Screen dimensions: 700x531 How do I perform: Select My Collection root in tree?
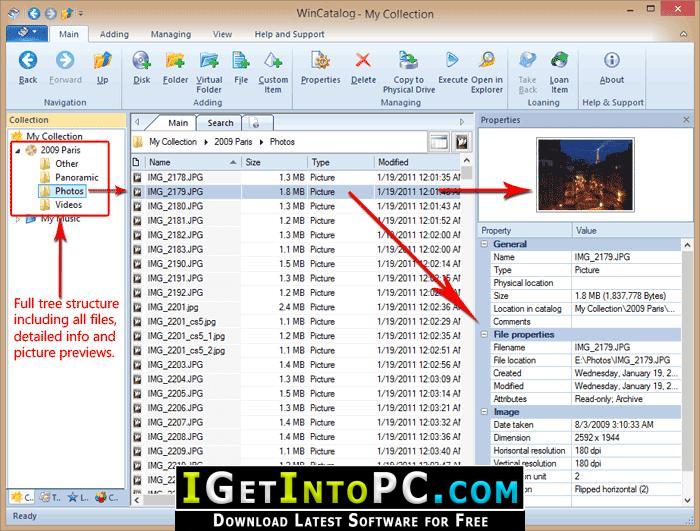click(x=54, y=136)
